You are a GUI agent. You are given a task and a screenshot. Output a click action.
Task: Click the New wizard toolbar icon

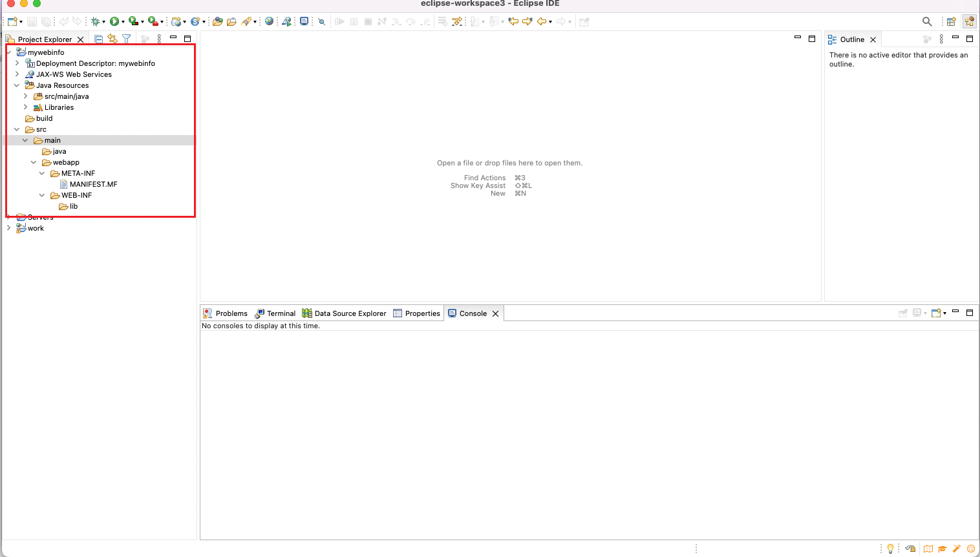click(x=12, y=21)
